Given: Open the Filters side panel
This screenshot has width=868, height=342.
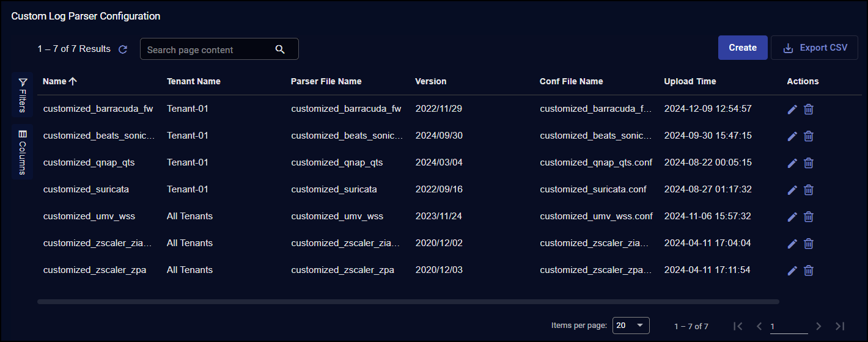Looking at the screenshot, I should point(23,95).
